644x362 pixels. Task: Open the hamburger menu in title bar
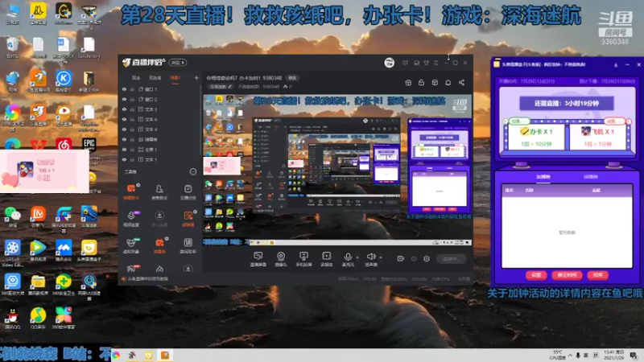click(436, 63)
